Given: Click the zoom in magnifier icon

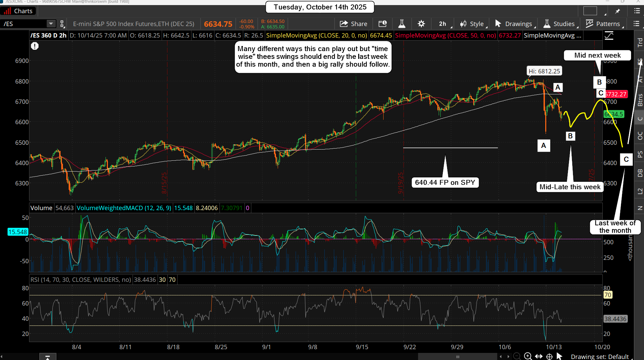Looking at the screenshot, I should point(528,356).
